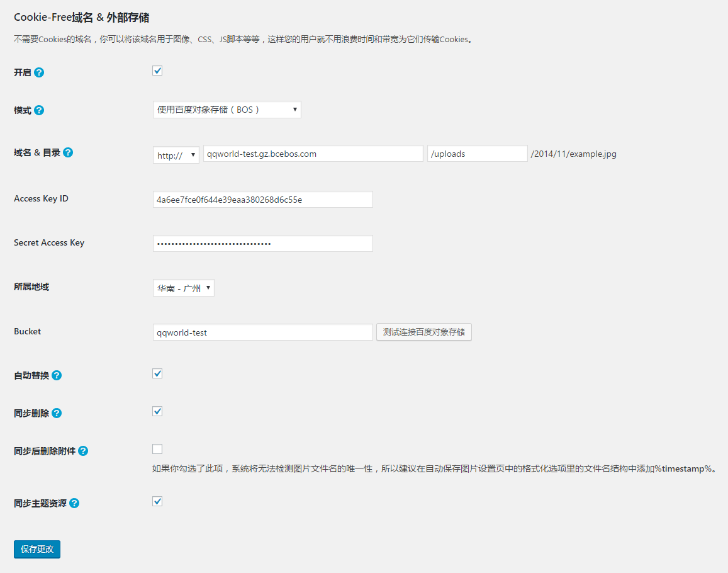Toggle the 同步删除 checkbox

coord(157,411)
